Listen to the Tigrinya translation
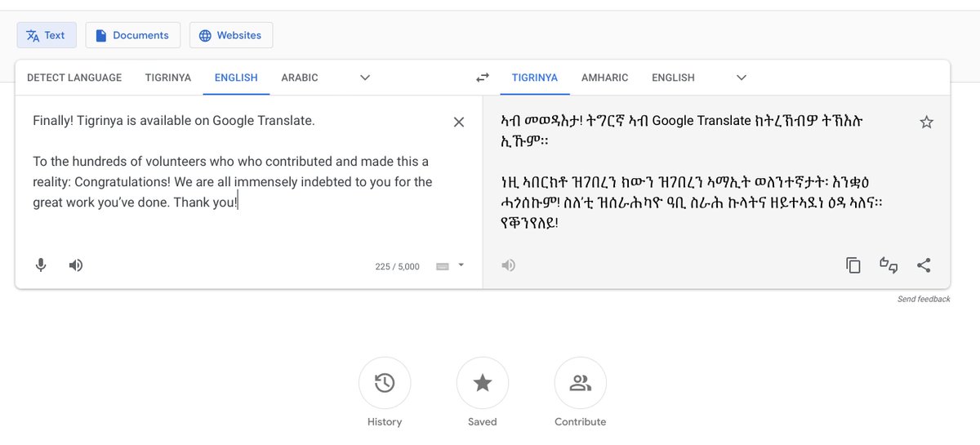The image size is (980, 445). 509,265
